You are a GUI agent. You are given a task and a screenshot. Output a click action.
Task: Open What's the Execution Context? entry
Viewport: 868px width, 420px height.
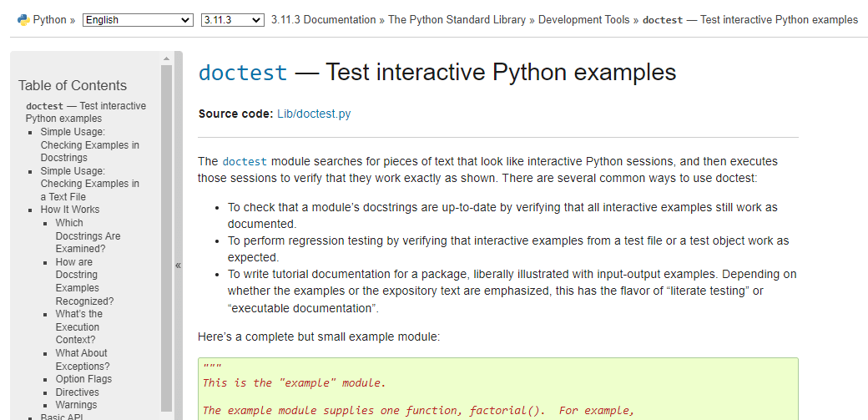tap(78, 327)
